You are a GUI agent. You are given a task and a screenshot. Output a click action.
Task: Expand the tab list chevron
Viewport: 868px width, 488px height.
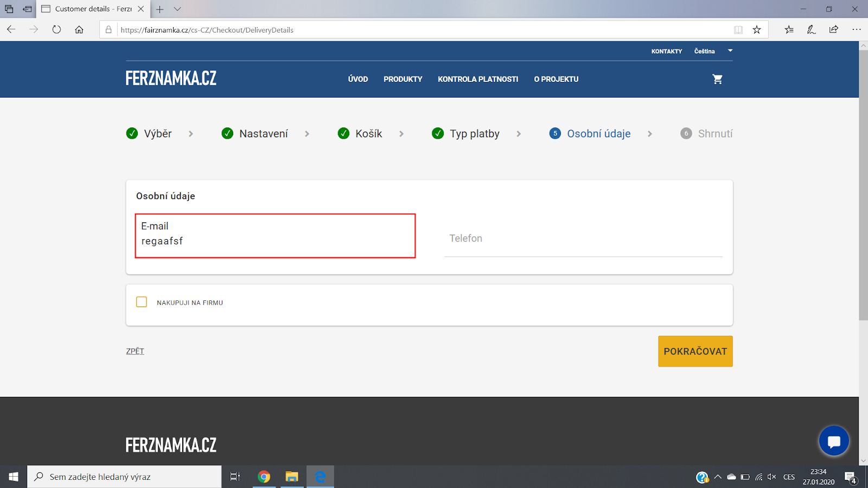pos(176,9)
